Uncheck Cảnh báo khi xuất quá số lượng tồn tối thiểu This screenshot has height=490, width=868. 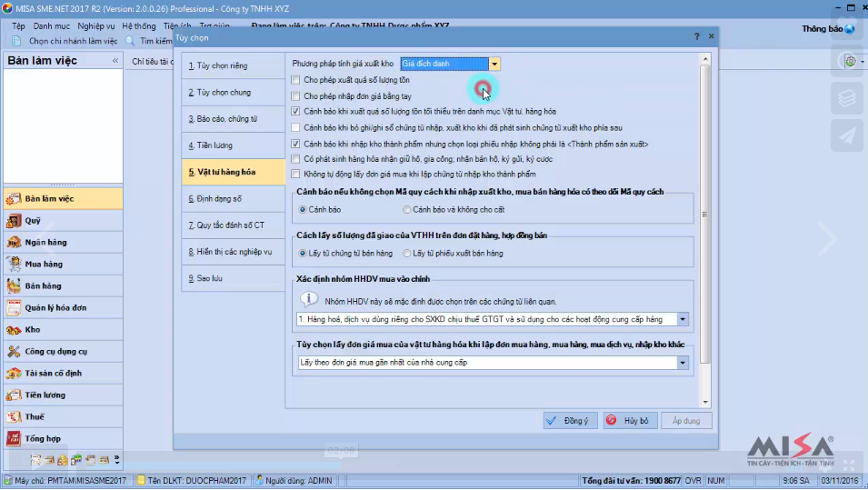click(295, 111)
